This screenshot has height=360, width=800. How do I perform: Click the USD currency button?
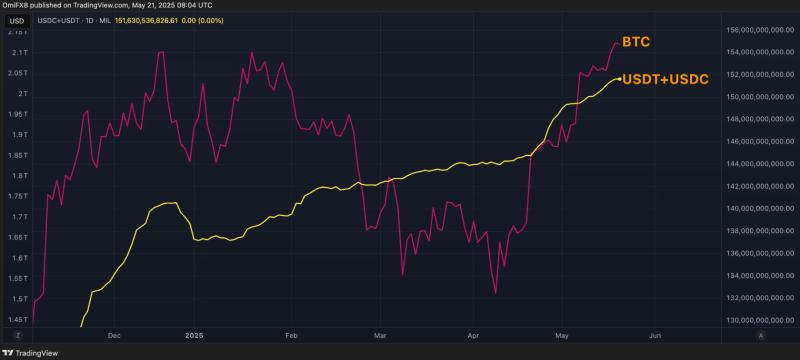point(17,21)
